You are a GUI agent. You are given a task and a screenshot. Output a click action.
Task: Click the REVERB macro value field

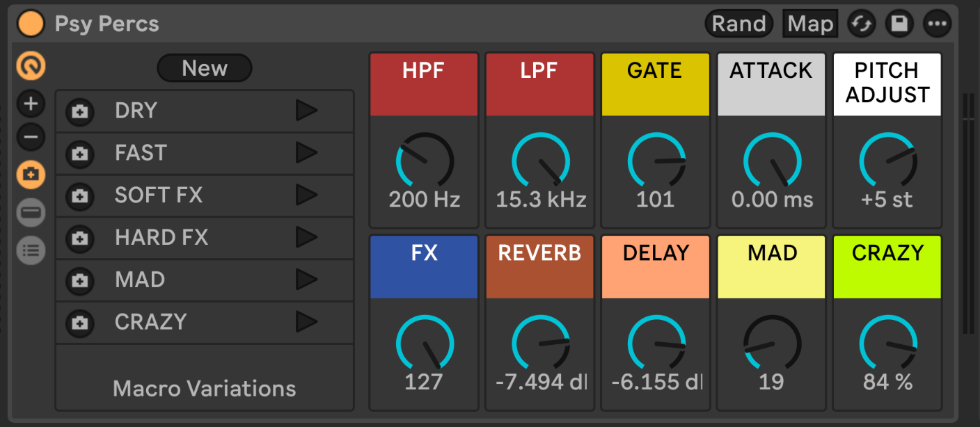540,382
